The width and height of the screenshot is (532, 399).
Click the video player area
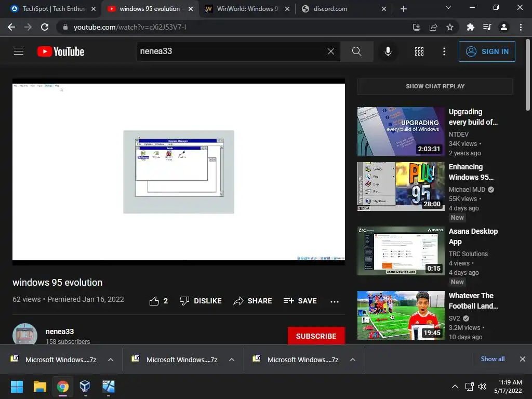pyautogui.click(x=179, y=172)
